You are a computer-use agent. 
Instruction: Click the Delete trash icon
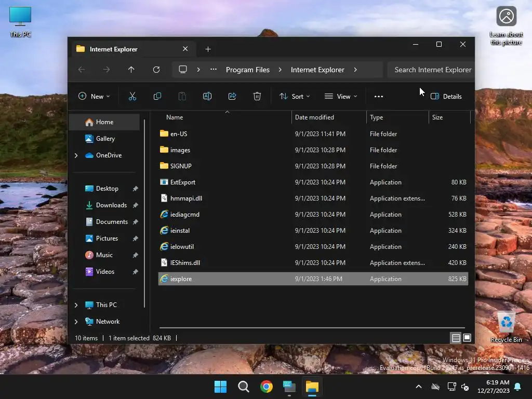(257, 96)
